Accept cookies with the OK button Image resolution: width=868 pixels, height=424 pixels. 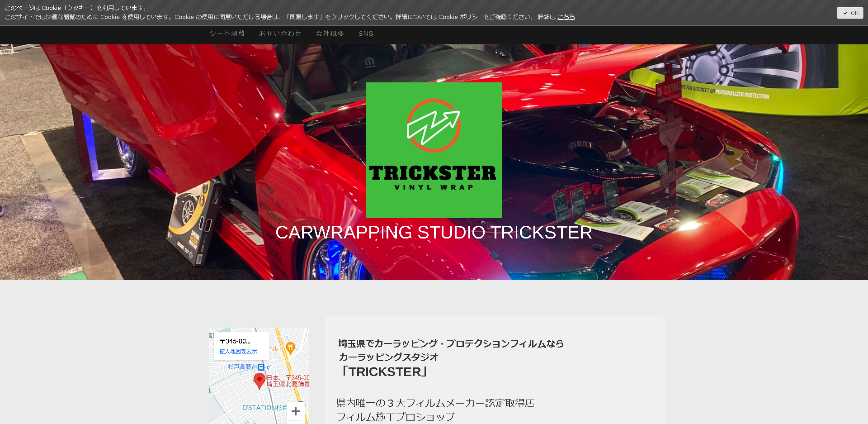[x=850, y=13]
